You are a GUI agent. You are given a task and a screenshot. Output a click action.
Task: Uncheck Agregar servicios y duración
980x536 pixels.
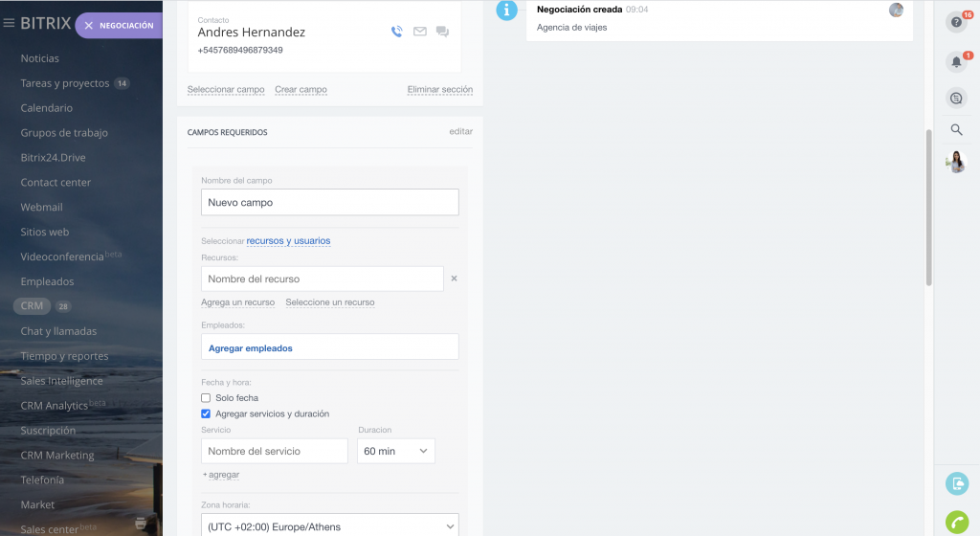tap(206, 413)
